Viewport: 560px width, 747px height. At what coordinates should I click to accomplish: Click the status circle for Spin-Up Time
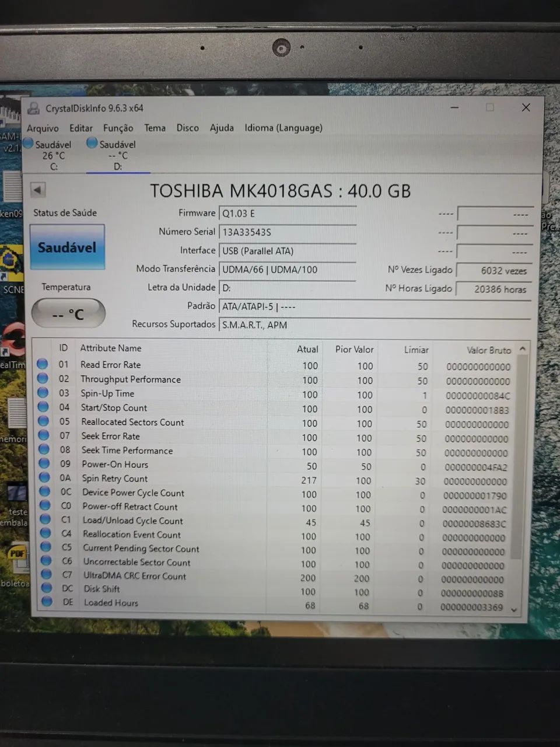[43, 392]
